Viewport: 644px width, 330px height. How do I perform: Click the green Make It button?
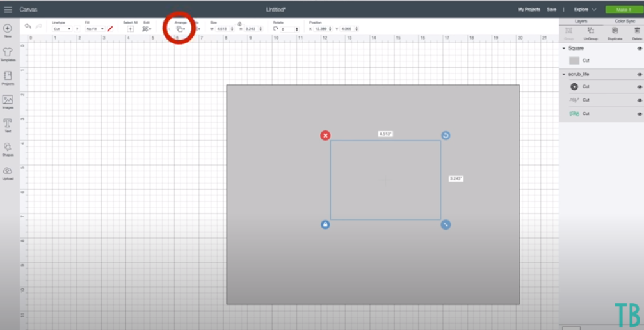(624, 10)
